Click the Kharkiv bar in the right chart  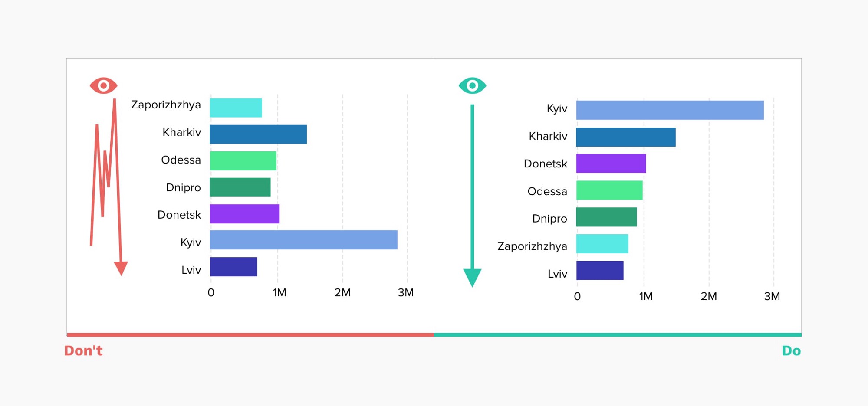[625, 137]
